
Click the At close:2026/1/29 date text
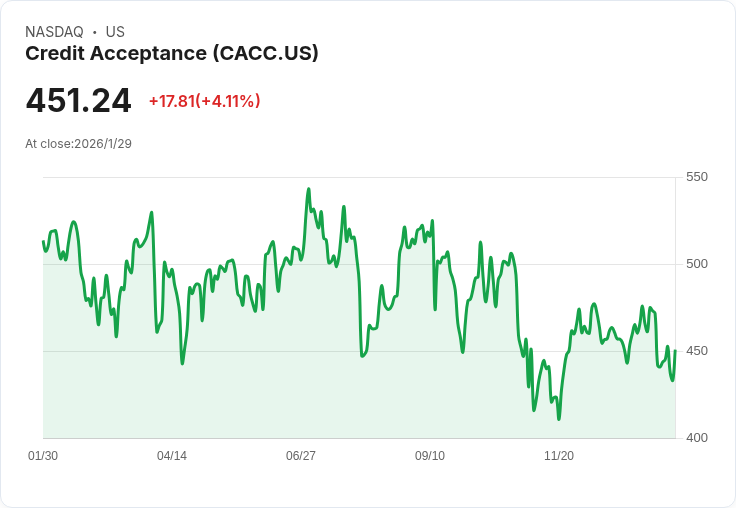(x=78, y=144)
